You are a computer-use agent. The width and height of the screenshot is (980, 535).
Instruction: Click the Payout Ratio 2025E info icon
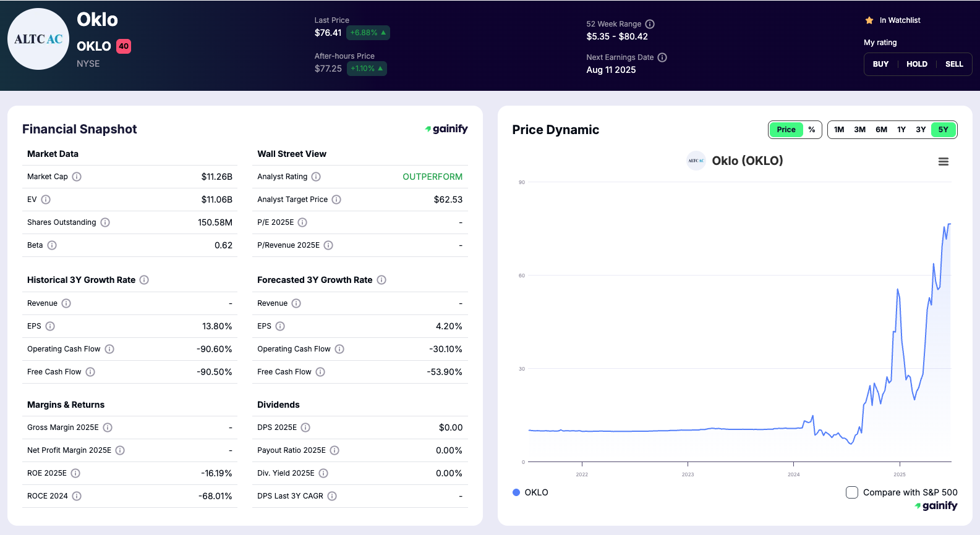click(334, 450)
